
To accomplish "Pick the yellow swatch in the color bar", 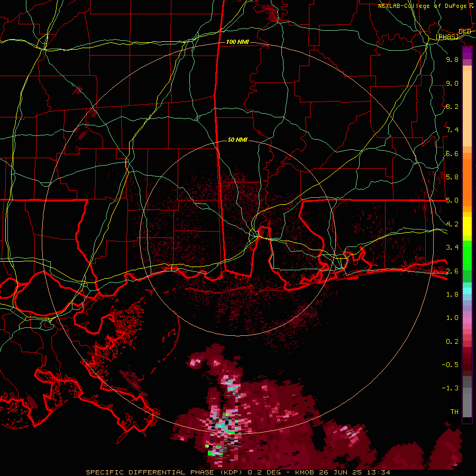I will (x=467, y=226).
